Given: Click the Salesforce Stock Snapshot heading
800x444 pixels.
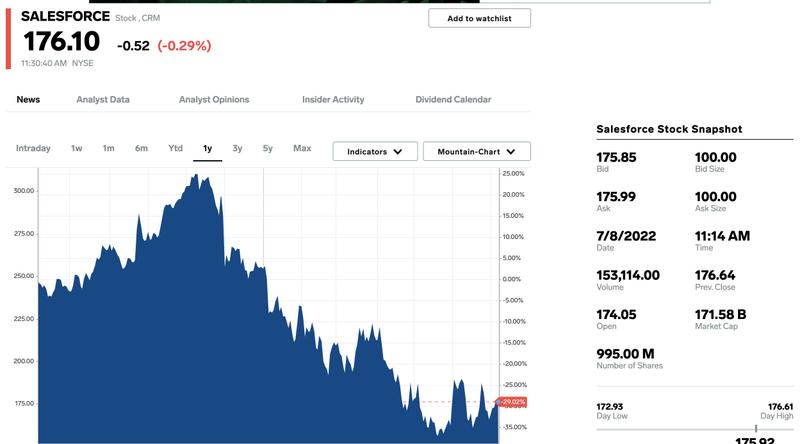Looking at the screenshot, I should pos(669,129).
